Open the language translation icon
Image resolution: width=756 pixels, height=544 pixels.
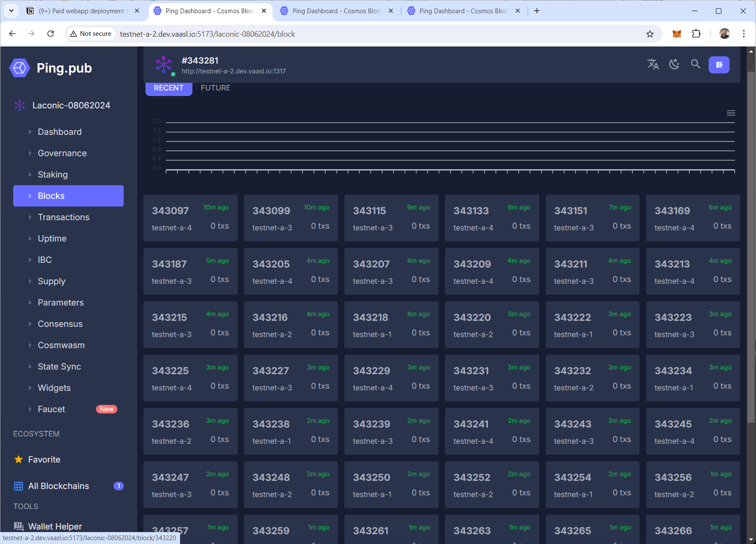pos(653,64)
